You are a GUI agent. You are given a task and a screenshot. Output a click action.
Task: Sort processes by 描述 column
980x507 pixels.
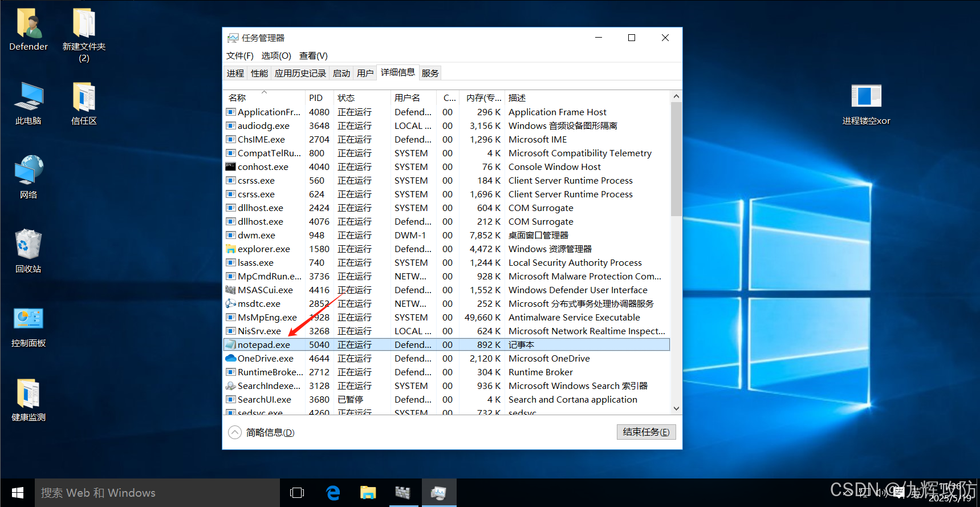click(x=587, y=98)
